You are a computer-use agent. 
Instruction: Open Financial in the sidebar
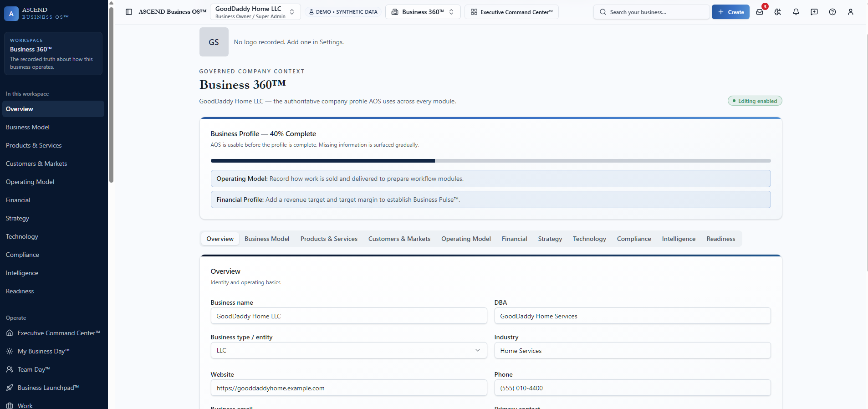tap(53, 200)
